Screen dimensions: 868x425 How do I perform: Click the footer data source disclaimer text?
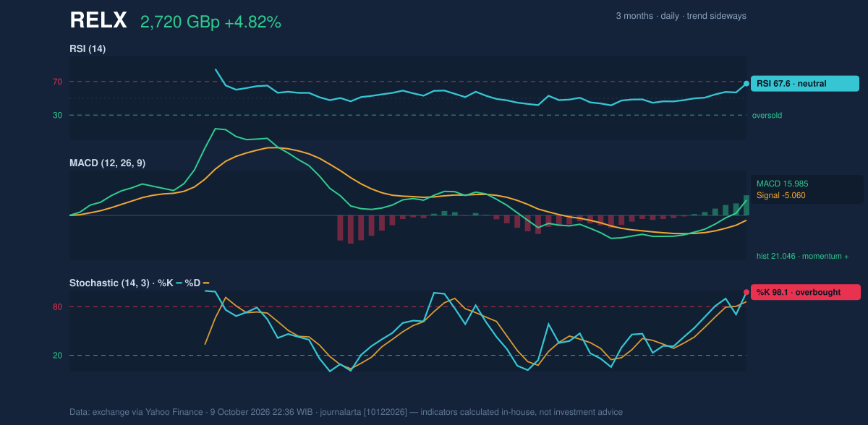click(x=346, y=412)
